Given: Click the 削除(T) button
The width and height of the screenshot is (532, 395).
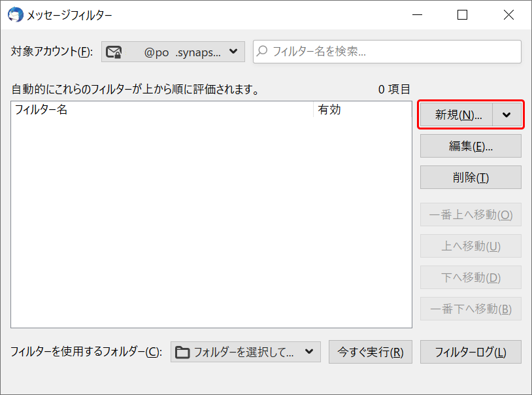Looking at the screenshot, I should (471, 177).
